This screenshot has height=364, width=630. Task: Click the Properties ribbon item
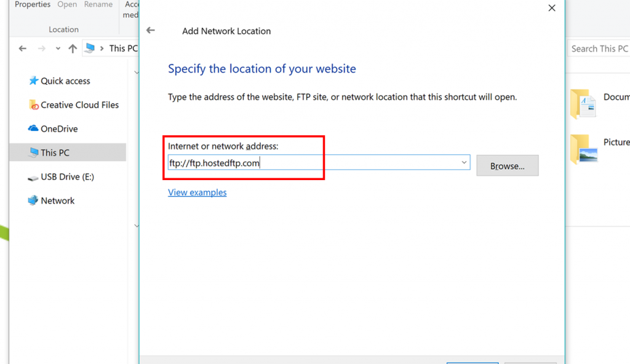coord(33,4)
